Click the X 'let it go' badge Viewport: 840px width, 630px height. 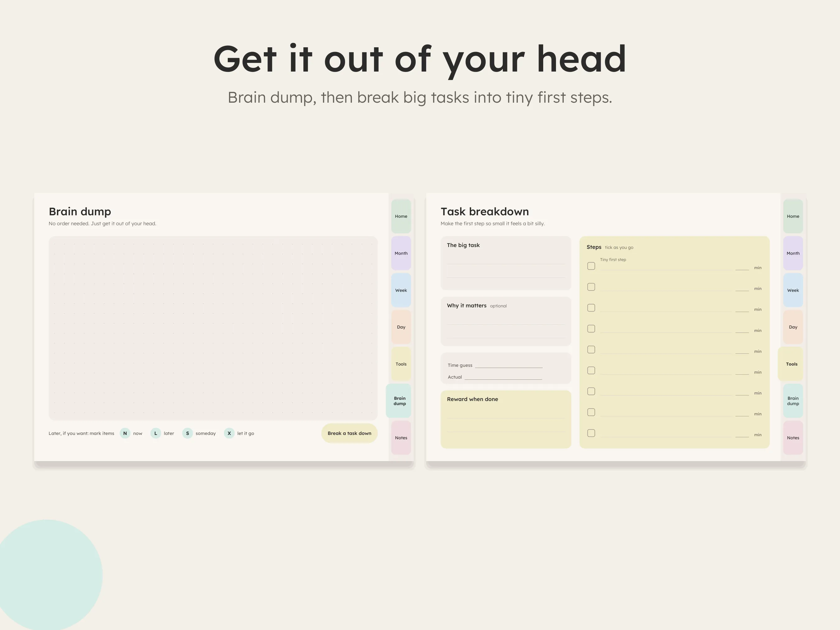click(229, 433)
